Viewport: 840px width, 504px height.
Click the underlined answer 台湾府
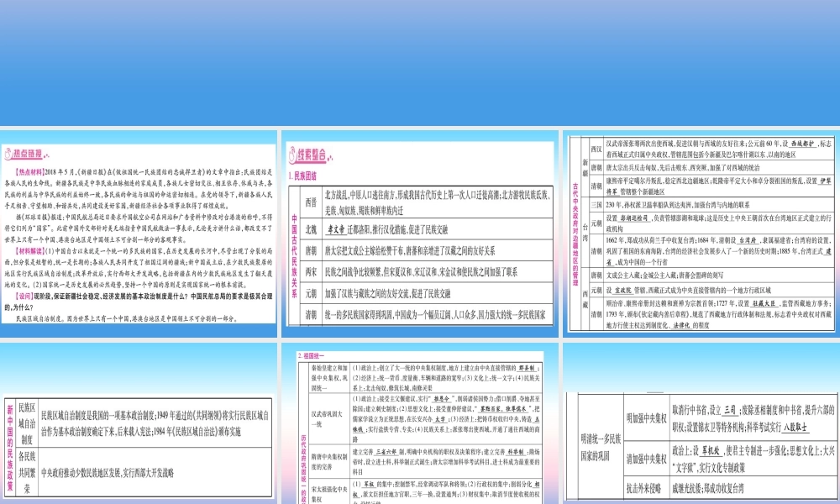pyautogui.click(x=748, y=240)
